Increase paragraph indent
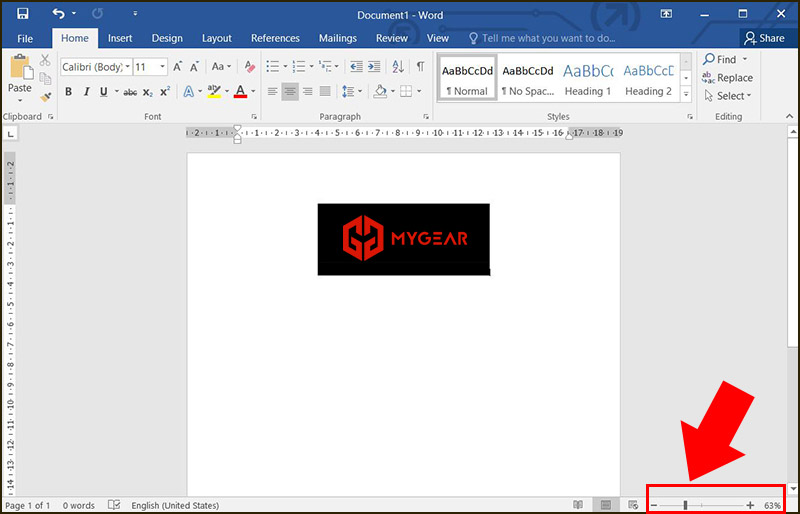 [374, 67]
